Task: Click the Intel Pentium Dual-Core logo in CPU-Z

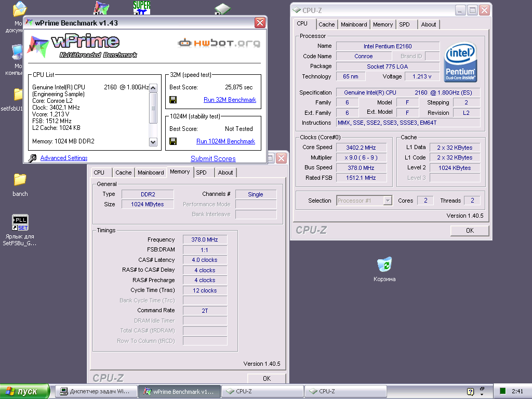Action: click(x=460, y=62)
